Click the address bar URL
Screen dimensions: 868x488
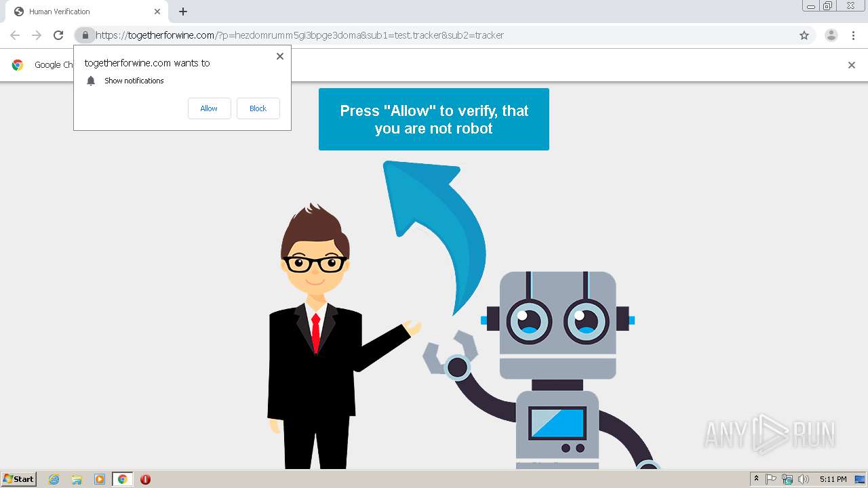tap(300, 35)
